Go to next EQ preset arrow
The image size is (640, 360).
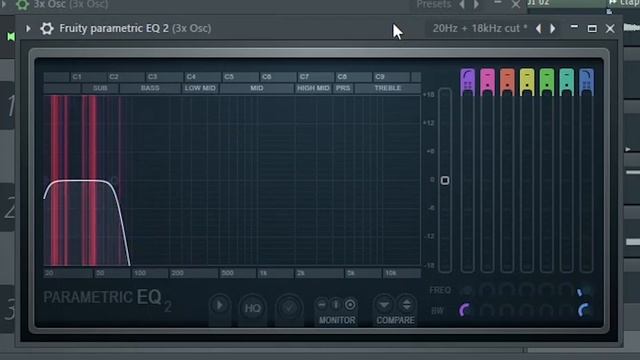(553, 29)
